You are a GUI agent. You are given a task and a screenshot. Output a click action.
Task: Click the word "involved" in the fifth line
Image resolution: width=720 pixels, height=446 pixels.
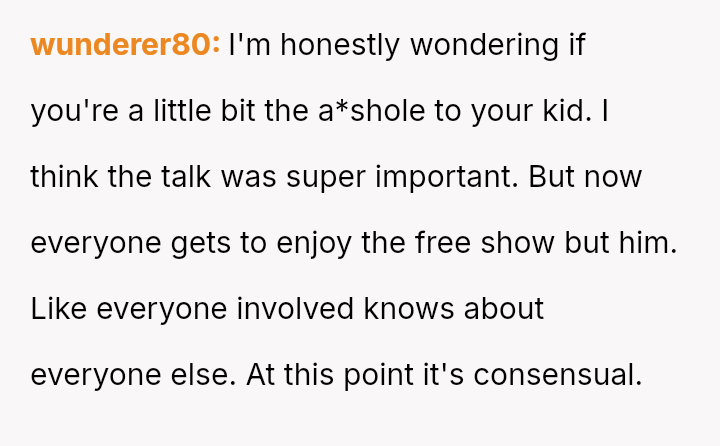point(297,309)
